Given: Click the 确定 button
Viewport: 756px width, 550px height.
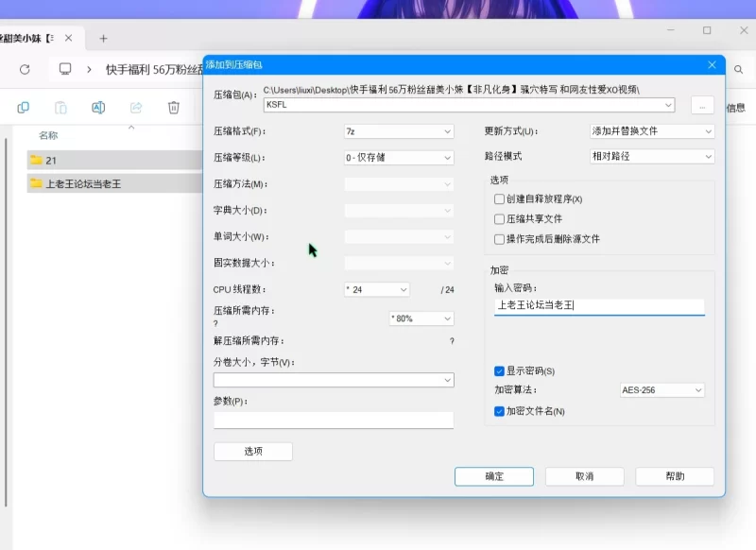Looking at the screenshot, I should (493, 476).
